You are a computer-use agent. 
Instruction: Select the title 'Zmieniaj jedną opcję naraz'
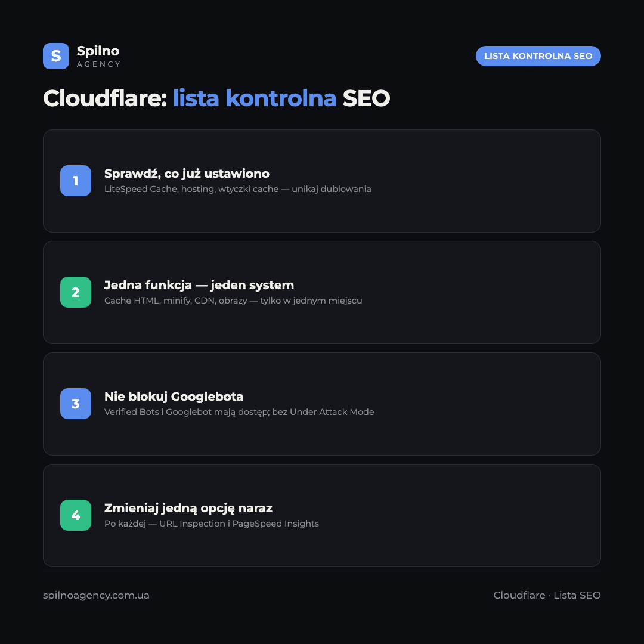188,509
